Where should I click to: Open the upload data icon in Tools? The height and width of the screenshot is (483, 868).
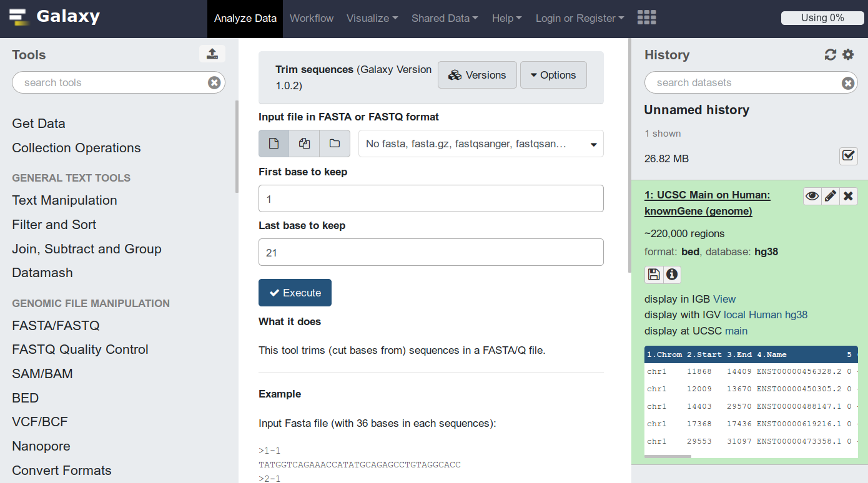click(212, 54)
